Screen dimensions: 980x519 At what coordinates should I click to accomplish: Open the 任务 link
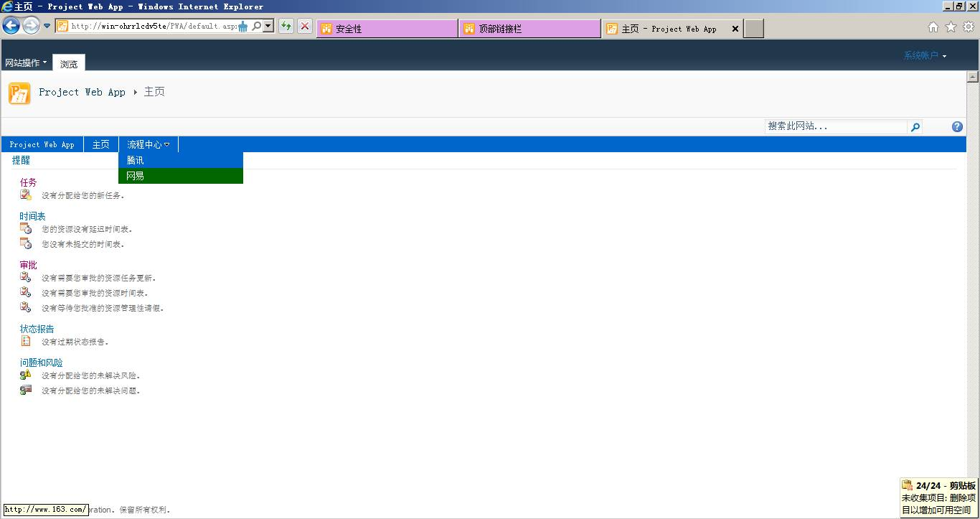pos(28,182)
